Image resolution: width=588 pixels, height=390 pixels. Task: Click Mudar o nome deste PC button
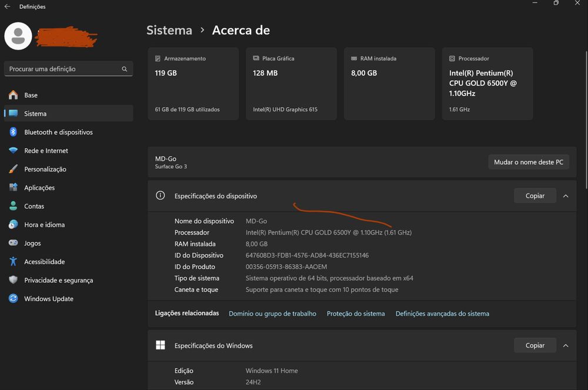pos(529,162)
